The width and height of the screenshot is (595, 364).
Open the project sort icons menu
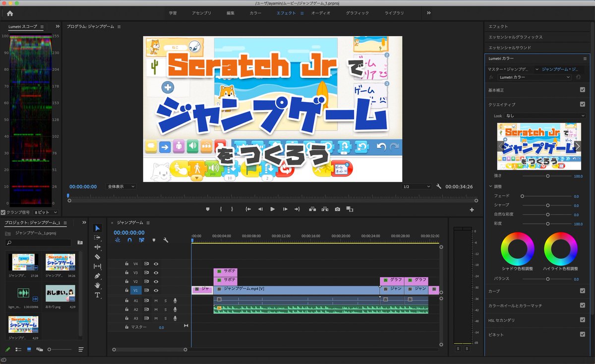click(x=81, y=350)
